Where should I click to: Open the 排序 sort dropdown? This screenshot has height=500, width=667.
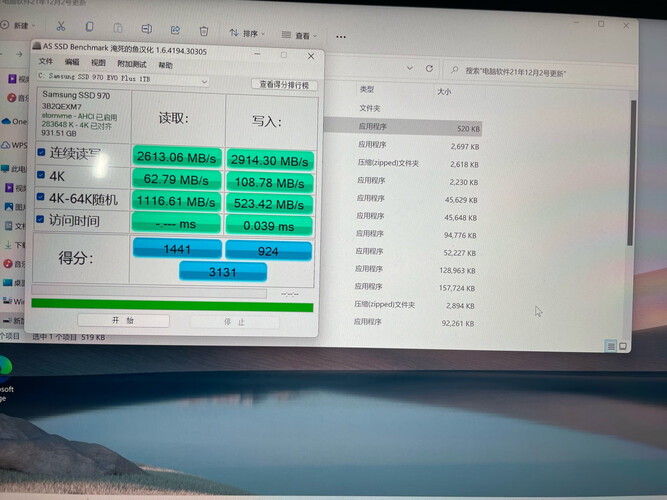247,33
